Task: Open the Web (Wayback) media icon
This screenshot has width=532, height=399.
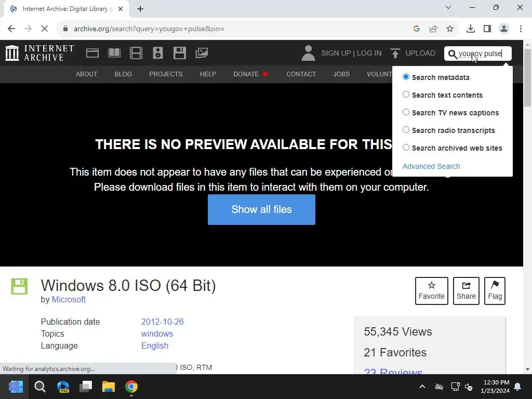Action: pyautogui.click(x=92, y=53)
